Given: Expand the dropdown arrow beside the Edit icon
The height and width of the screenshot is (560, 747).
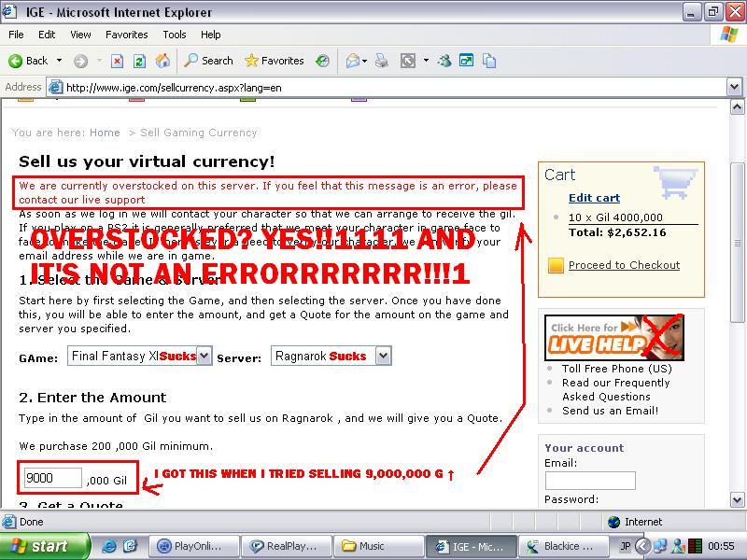Looking at the screenshot, I should (426, 61).
